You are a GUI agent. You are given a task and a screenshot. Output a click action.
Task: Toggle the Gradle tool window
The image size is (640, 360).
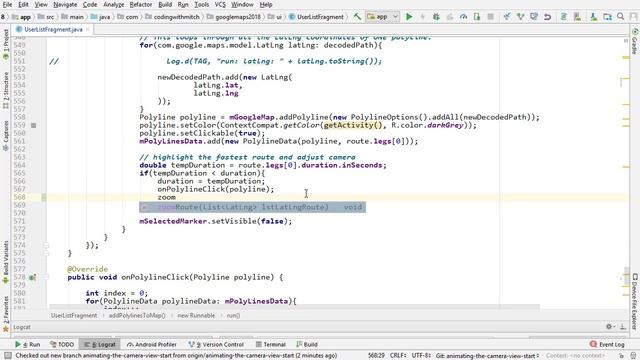(x=635, y=41)
